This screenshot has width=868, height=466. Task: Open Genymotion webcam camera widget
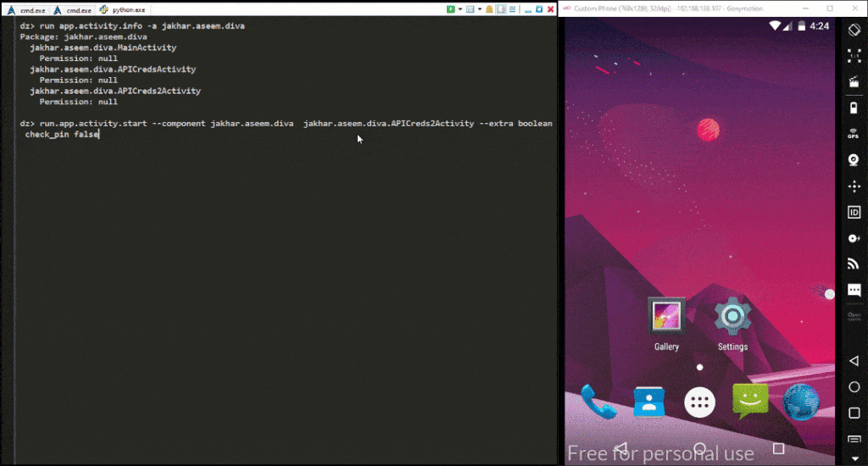[854, 160]
